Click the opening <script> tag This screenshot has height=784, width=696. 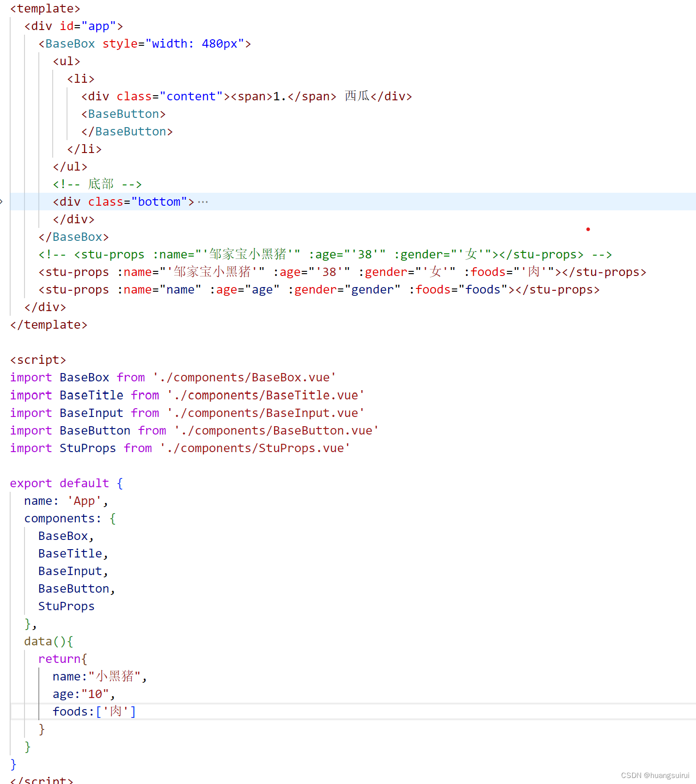(38, 360)
